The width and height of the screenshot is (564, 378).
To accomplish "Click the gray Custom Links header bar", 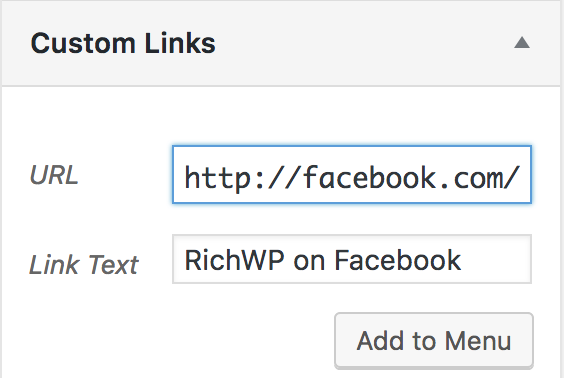I will (x=281, y=43).
